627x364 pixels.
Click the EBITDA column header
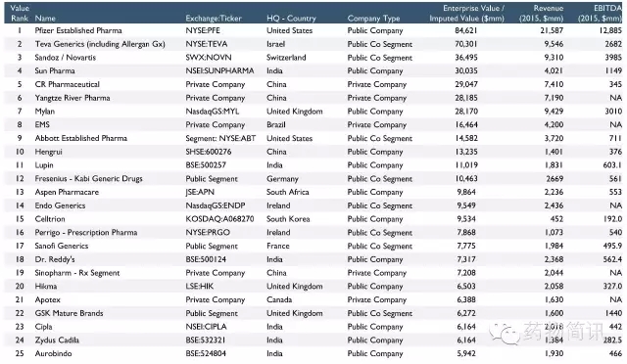click(x=600, y=13)
